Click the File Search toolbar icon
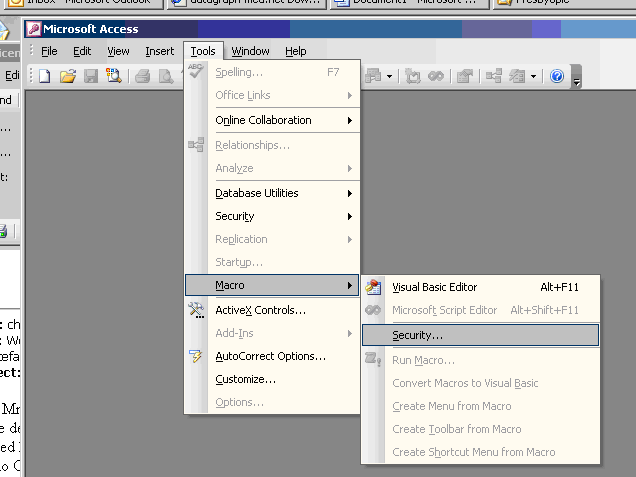 114,76
